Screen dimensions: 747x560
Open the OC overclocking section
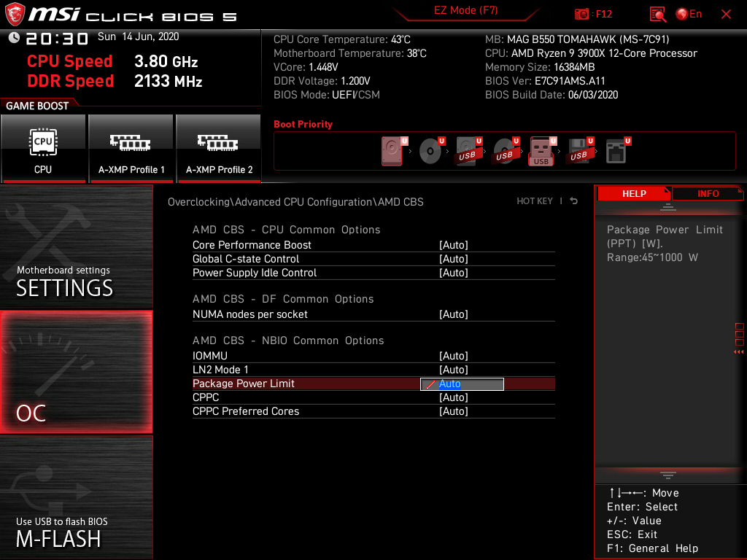pyautogui.click(x=76, y=372)
